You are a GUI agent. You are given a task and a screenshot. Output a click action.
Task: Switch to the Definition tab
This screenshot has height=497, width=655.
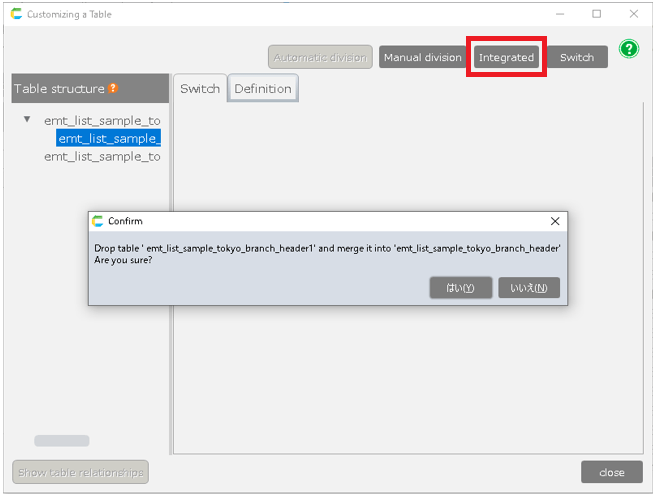click(263, 88)
